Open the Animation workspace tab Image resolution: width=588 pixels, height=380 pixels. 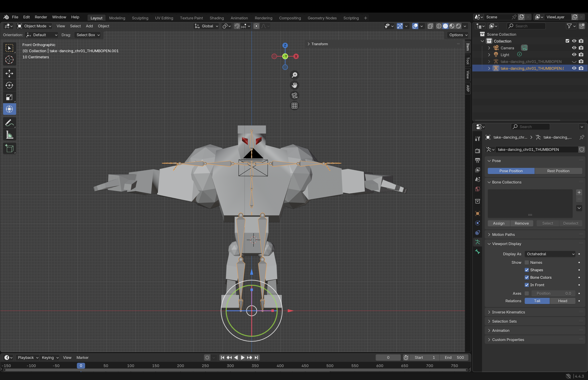[239, 18]
